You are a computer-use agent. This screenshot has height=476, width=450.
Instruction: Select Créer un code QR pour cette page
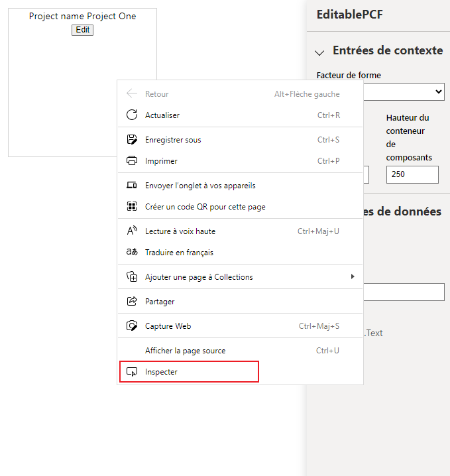tap(240, 206)
